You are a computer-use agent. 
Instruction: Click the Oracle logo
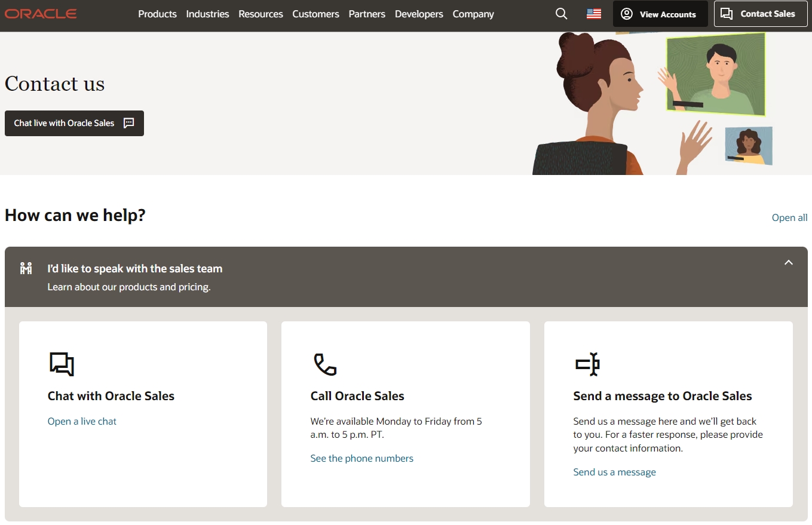41,14
